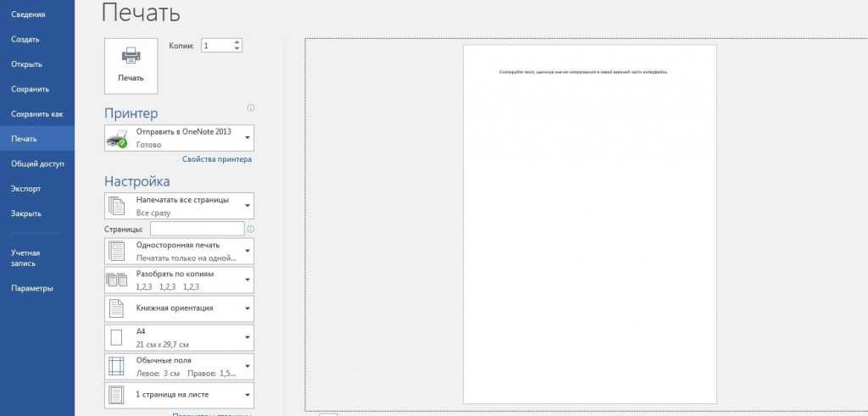868x416 pixels.
Task: Open the Напечатать все страницы dropdown
Action: [247, 206]
